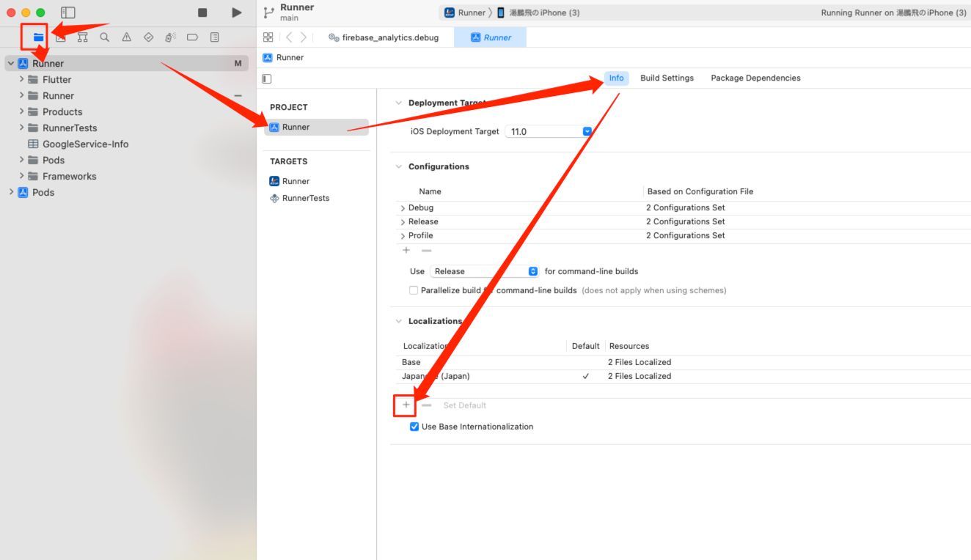This screenshot has height=560, width=971.
Task: Open the Breakpoint navigator
Action: coord(192,37)
